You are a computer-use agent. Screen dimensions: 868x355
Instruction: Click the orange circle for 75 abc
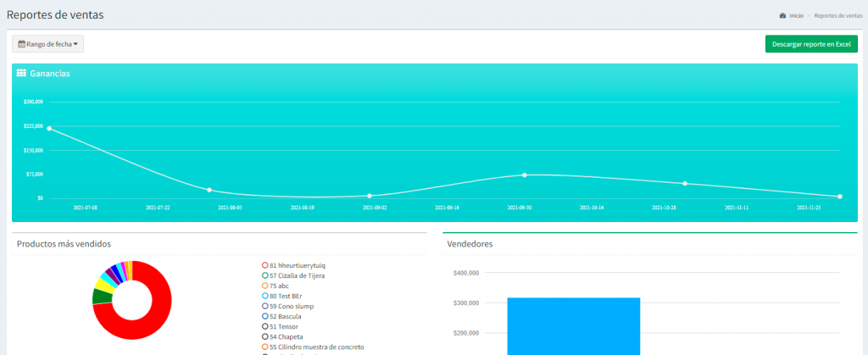[x=264, y=286]
